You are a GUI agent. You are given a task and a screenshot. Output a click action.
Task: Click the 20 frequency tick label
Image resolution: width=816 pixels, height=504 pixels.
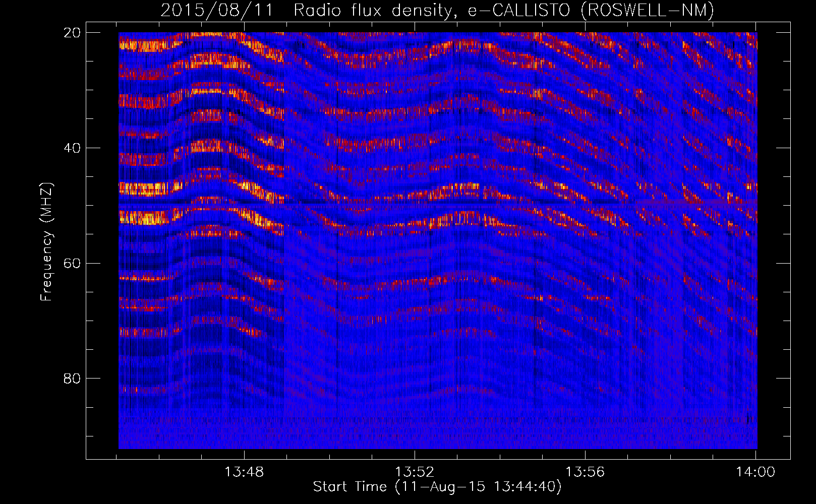(x=72, y=33)
